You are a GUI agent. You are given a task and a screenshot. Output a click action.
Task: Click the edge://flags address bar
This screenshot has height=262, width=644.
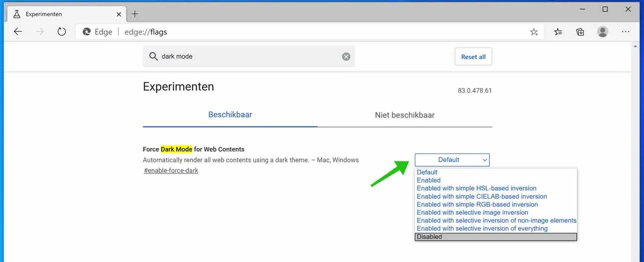point(309,32)
